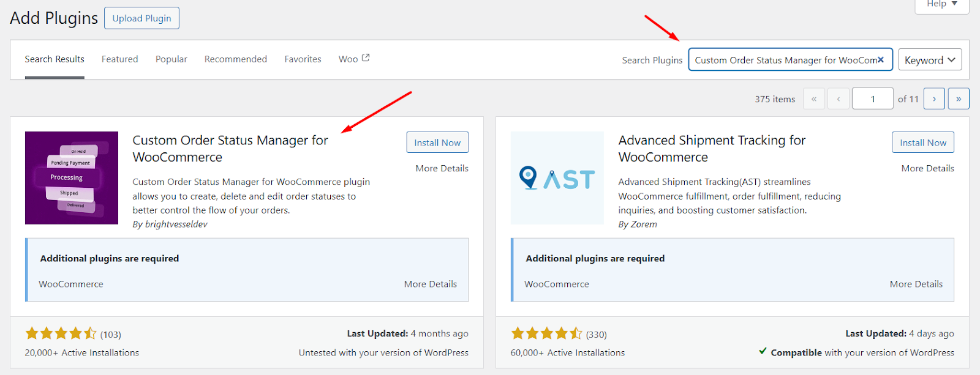Click the star rating of Custom Order Status
The image size is (980, 375).
tap(61, 333)
